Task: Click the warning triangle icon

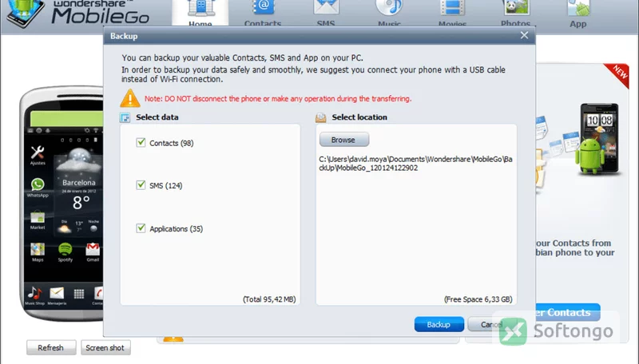Action: [130, 98]
